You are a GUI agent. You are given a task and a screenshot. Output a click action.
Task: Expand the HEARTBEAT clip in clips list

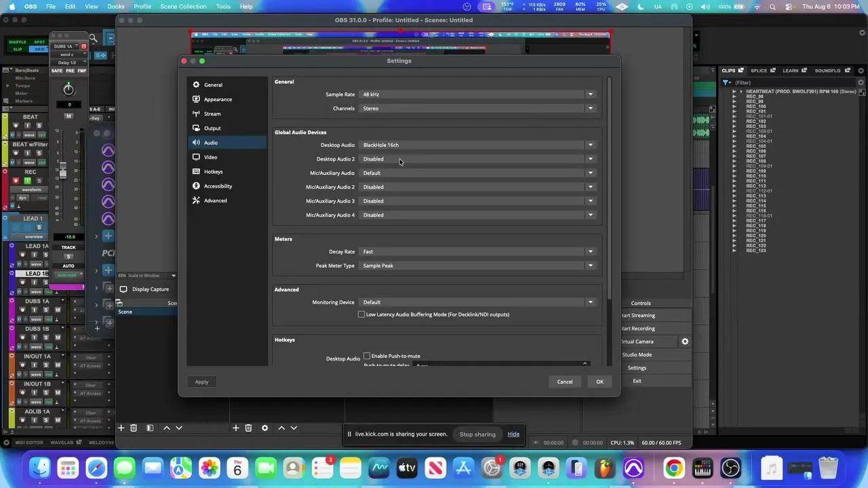click(x=741, y=91)
